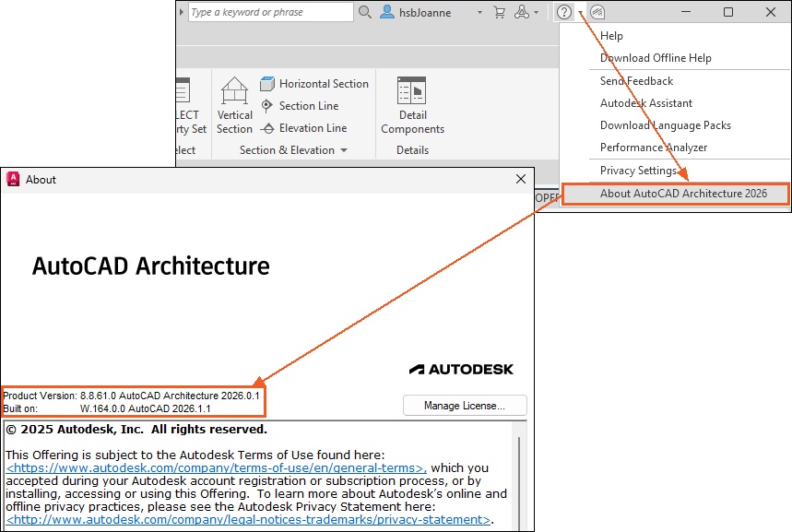Click the search magnifier icon
The width and height of the screenshot is (792, 532).
pos(365,12)
